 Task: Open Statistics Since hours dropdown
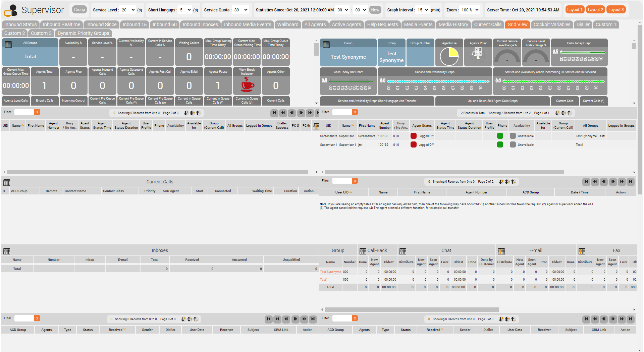[342, 10]
